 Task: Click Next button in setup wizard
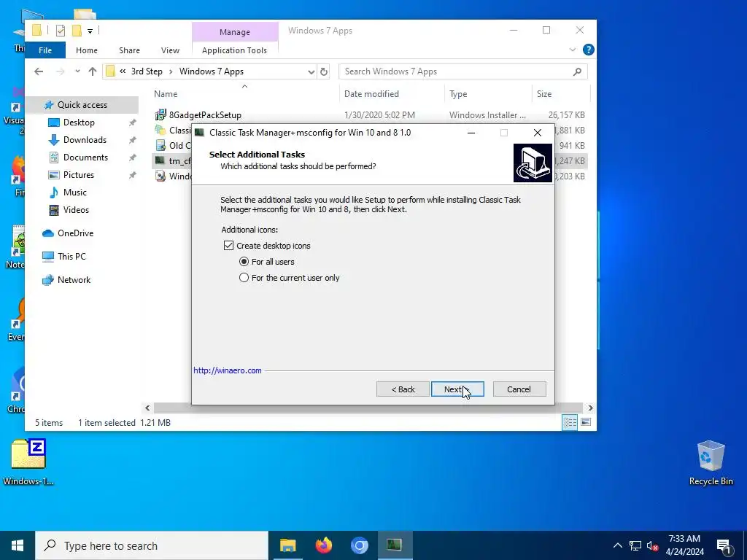point(457,389)
